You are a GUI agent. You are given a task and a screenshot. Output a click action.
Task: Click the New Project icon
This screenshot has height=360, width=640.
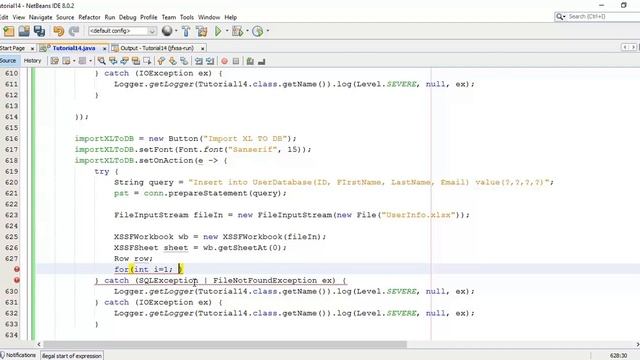9,31
